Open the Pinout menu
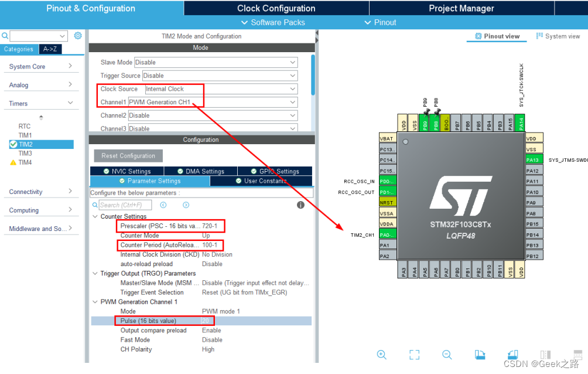Screen dimensions: 588x374 point(380,22)
